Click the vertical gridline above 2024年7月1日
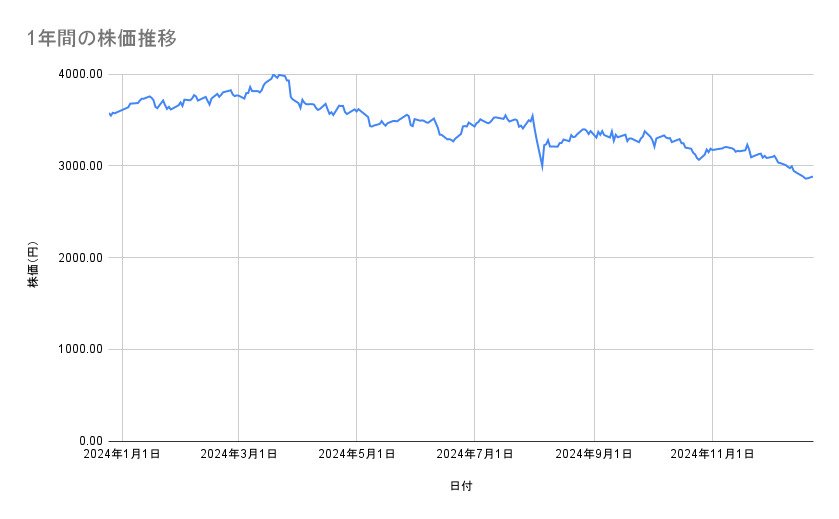The height and width of the screenshot is (519, 839). [x=475, y=300]
